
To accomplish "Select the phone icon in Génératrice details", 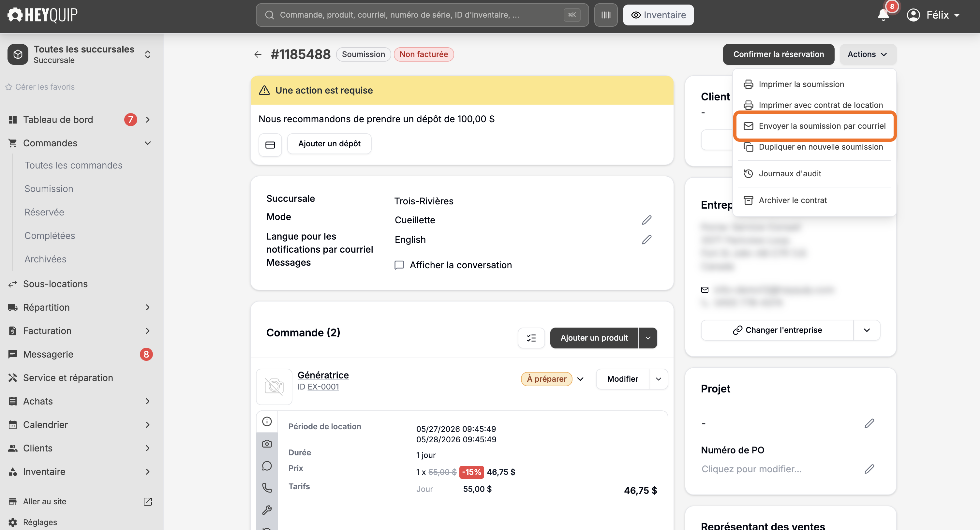I will coord(267,488).
